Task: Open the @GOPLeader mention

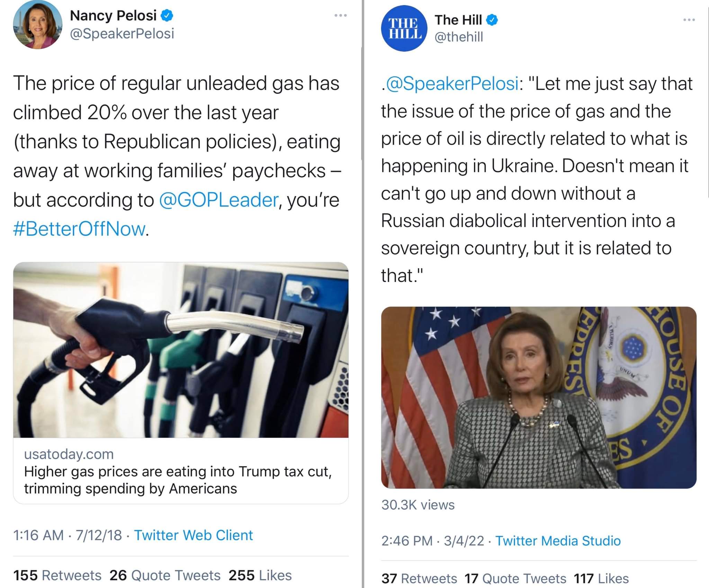Action: [x=218, y=200]
